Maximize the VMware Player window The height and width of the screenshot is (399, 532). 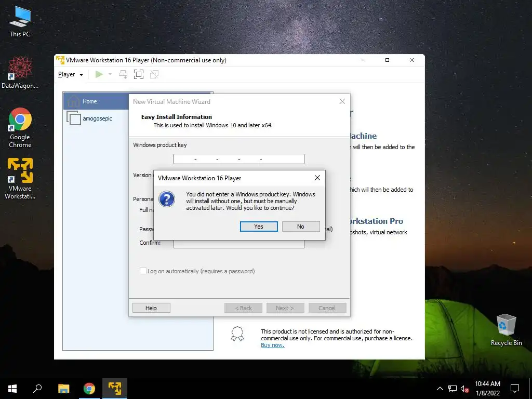pyautogui.click(x=387, y=60)
